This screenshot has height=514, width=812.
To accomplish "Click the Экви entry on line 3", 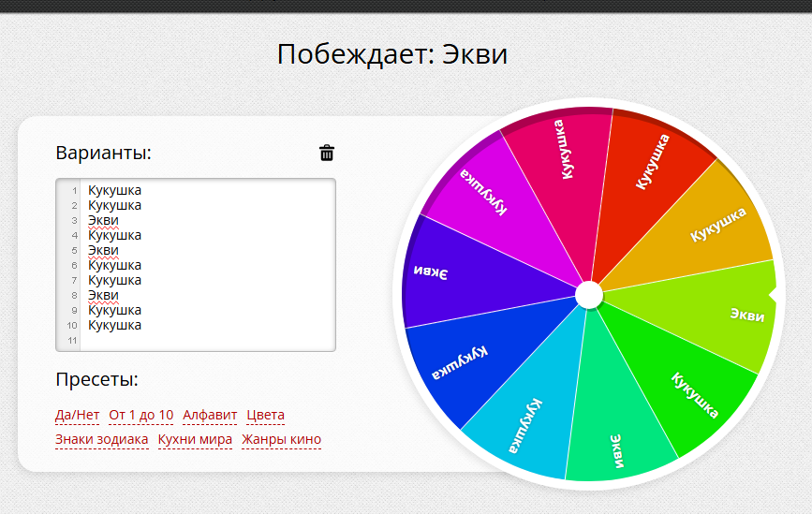I will (103, 220).
